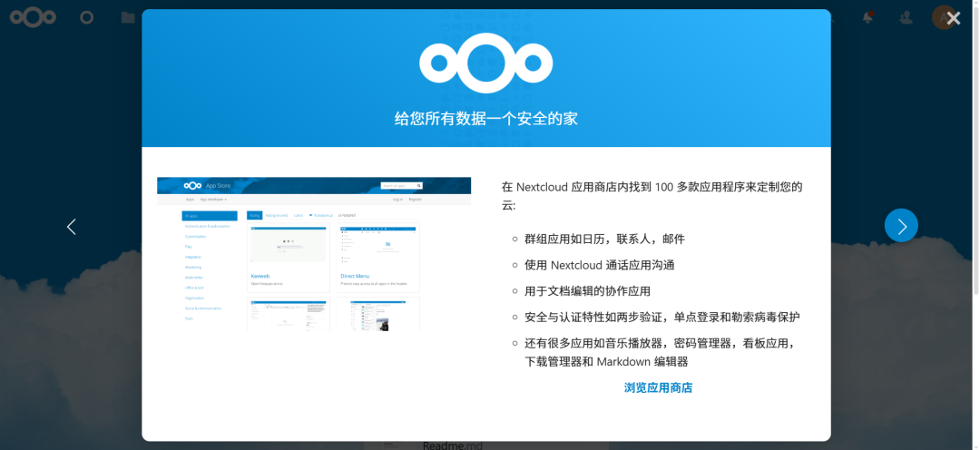Open the Dashboard circle icon in header

point(87,17)
